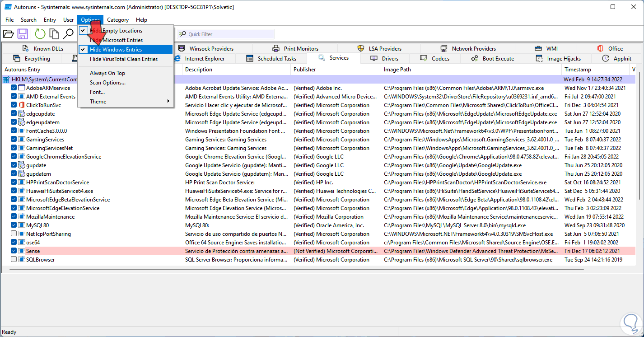Viewport: 644px width, 337px height.
Task: Open the WMI tab
Action: tap(546, 48)
